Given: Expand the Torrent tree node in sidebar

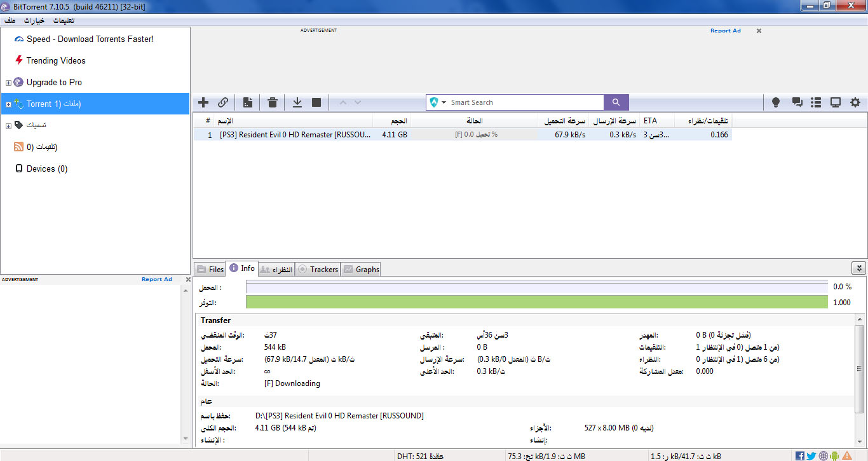Looking at the screenshot, I should (8, 104).
